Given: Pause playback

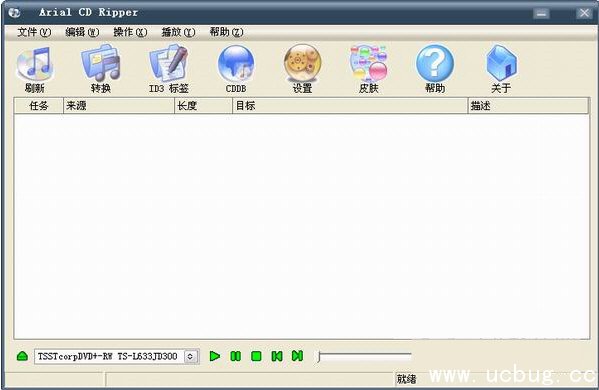Looking at the screenshot, I should [x=236, y=356].
